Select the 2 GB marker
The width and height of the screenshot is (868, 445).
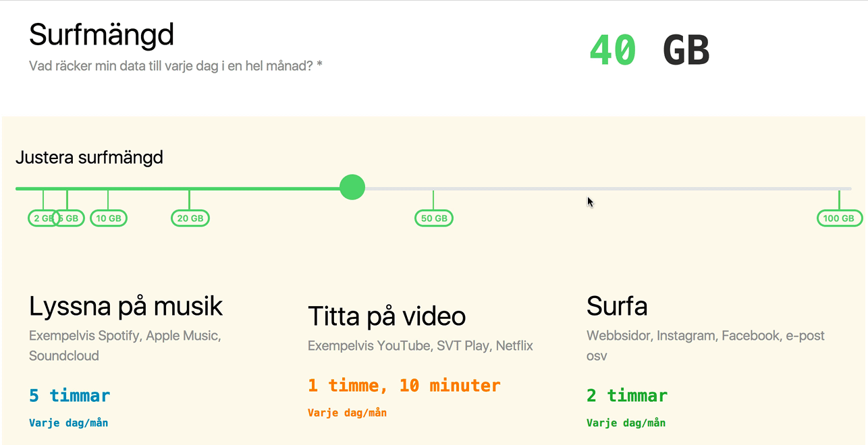point(42,218)
